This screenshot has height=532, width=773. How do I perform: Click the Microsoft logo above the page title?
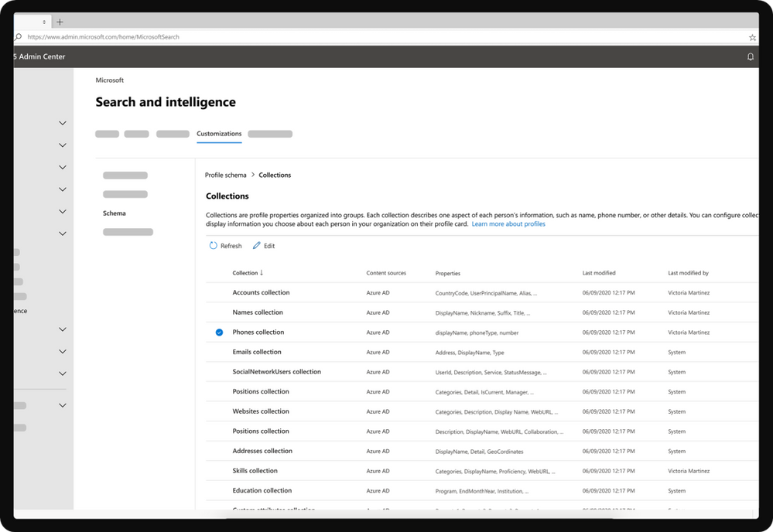110,80
